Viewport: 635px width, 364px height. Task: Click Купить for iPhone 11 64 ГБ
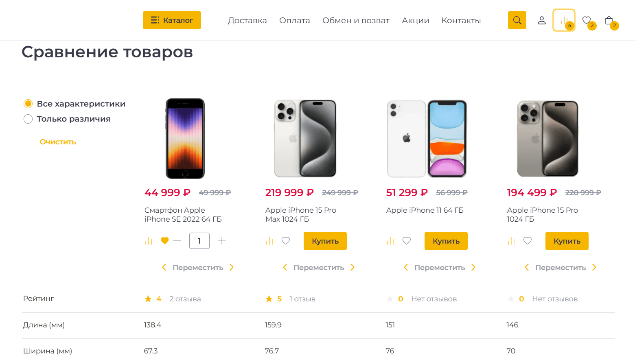(x=446, y=241)
